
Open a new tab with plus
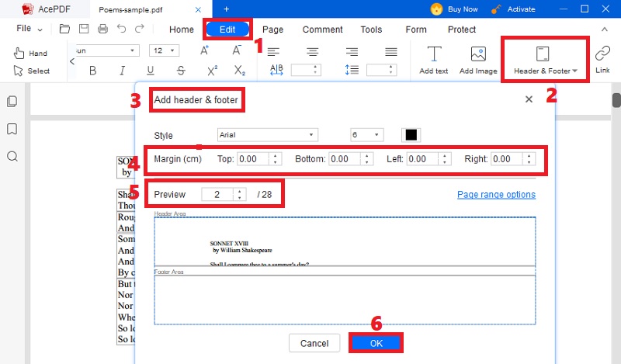coord(226,9)
